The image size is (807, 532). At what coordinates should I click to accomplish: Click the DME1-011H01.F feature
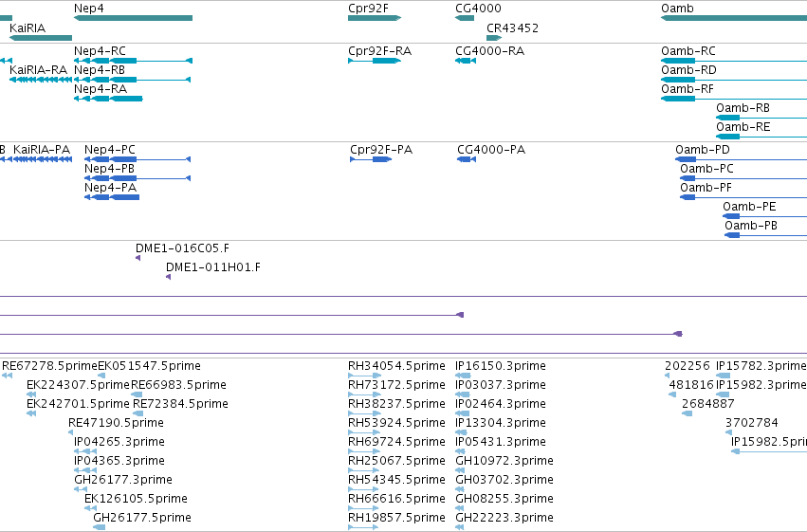pos(168,277)
